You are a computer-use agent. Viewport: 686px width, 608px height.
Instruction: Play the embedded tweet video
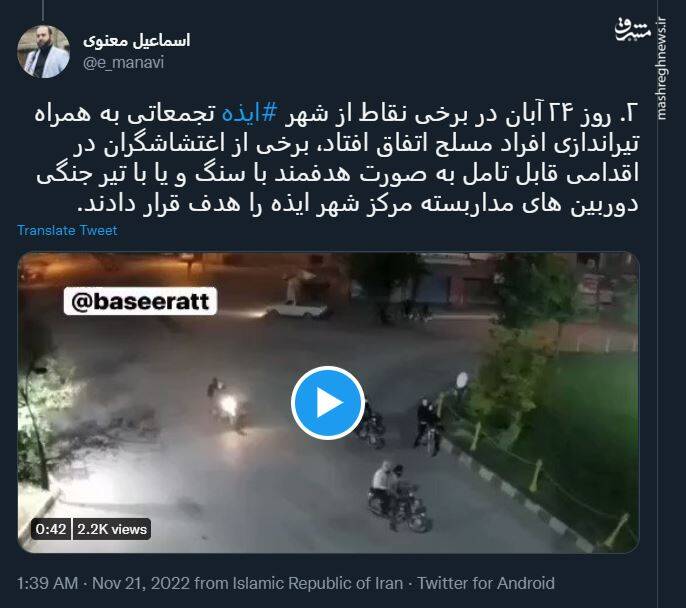pos(328,403)
